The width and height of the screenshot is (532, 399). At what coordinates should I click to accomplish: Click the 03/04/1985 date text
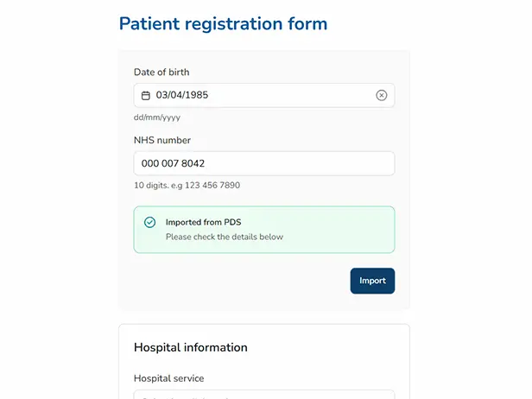182,96
